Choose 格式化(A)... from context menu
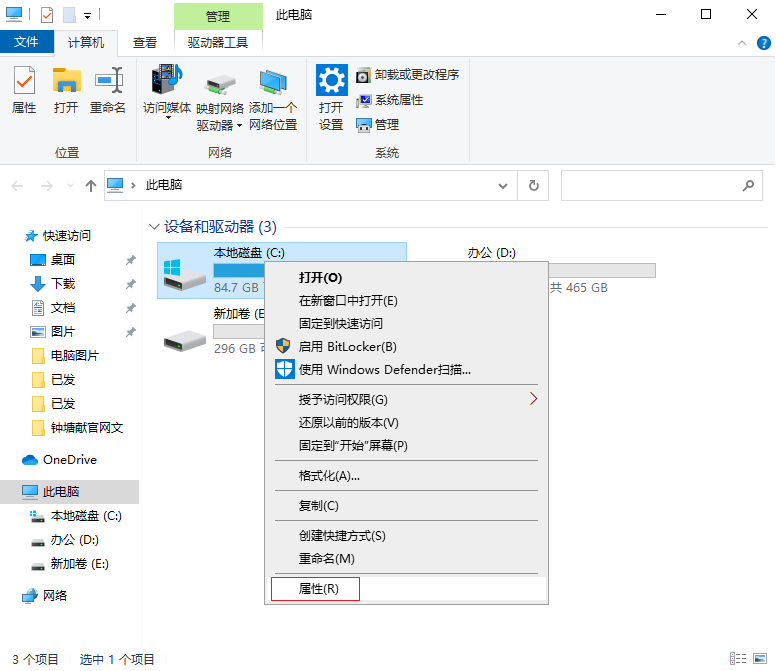 click(x=329, y=476)
